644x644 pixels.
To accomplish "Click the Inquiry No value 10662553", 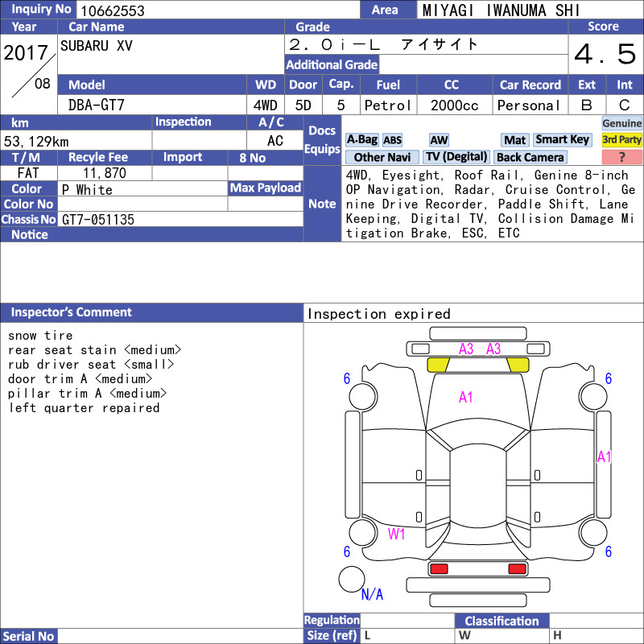I will pyautogui.click(x=113, y=10).
